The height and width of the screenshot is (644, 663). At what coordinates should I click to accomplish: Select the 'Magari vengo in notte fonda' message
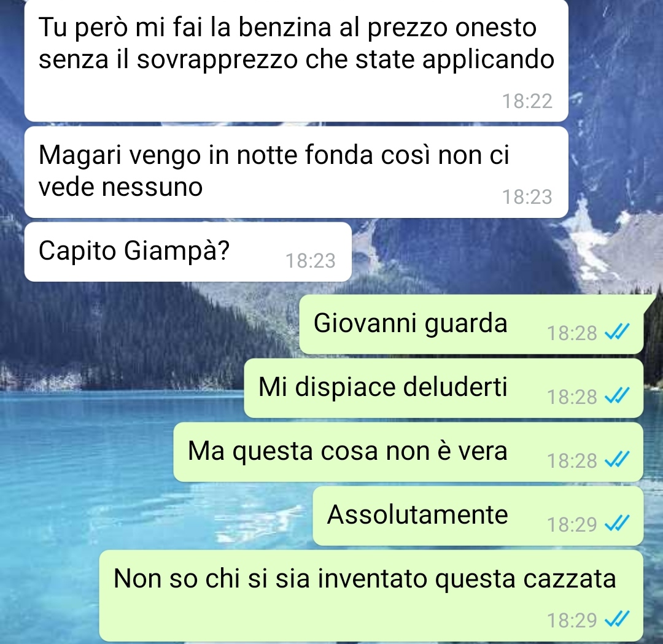coord(296,172)
